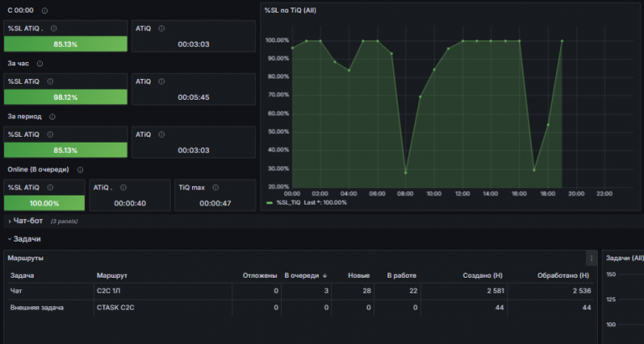Click the 150 label on Задачи (All) axis
This screenshot has width=644, height=344.
tap(610, 274)
